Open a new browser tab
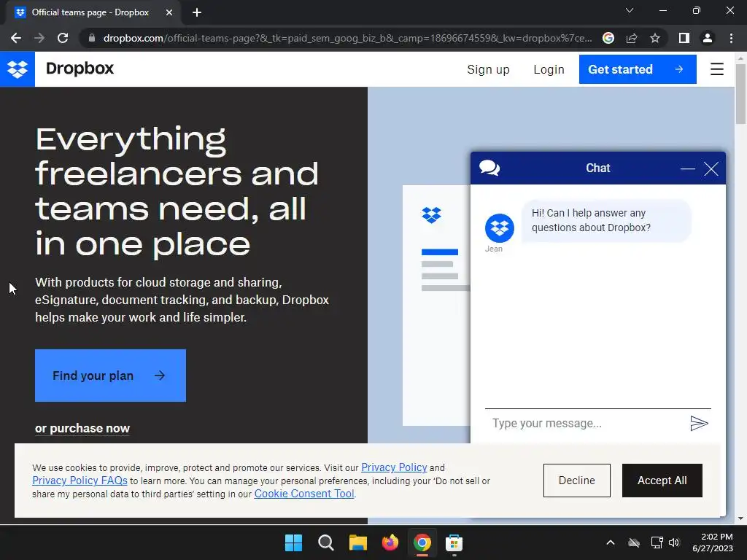747x560 pixels. [197, 12]
